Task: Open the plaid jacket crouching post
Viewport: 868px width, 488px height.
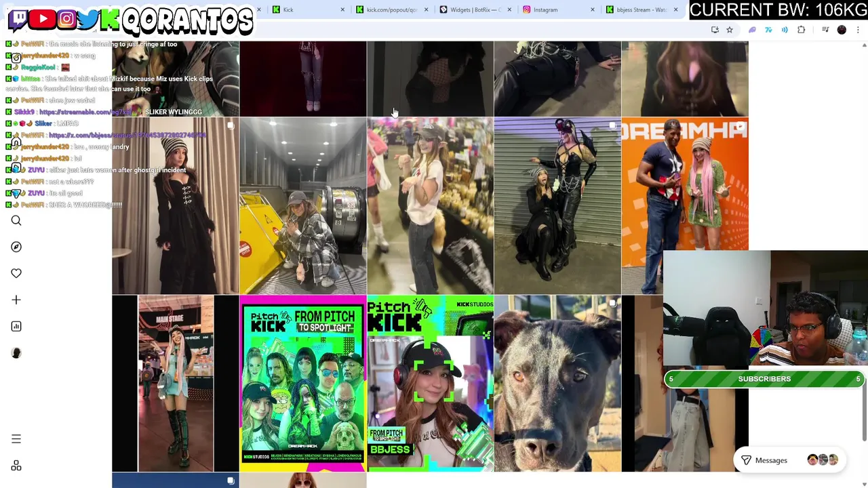Action: pyautogui.click(x=303, y=206)
